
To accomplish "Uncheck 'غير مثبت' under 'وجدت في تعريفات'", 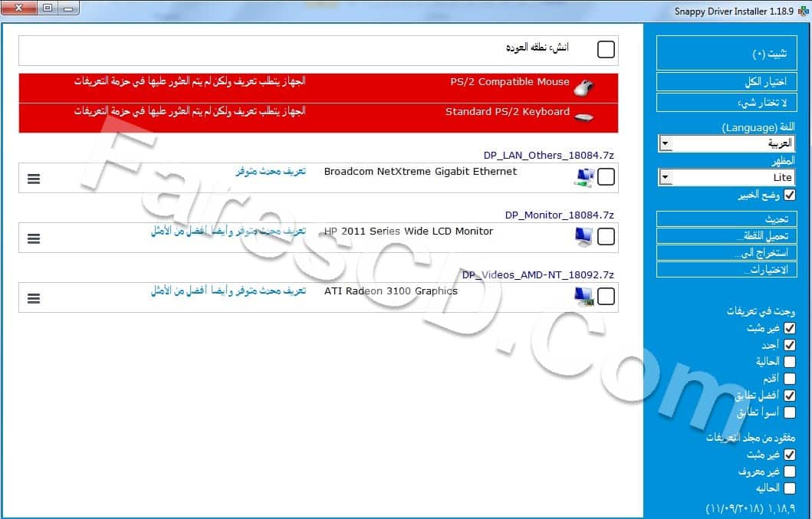I will (x=789, y=328).
